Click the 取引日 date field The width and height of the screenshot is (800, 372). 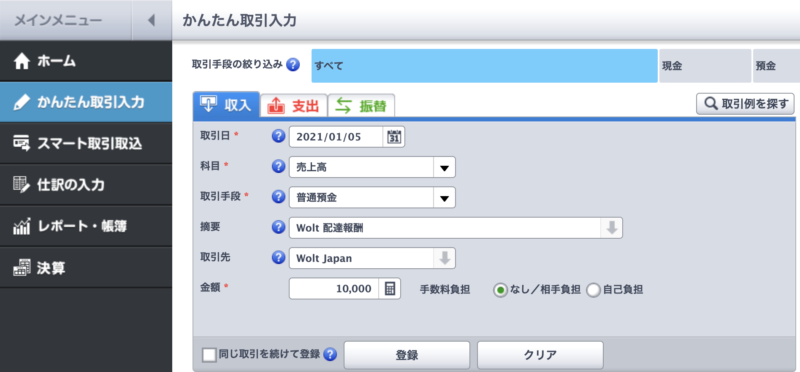coord(336,137)
